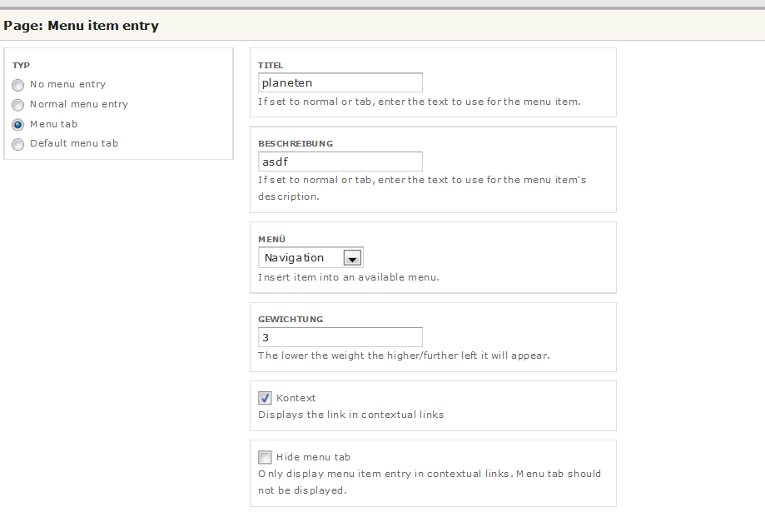Choose the 'Normal menu entry' radio option
The width and height of the screenshot is (765, 532).
(x=18, y=105)
